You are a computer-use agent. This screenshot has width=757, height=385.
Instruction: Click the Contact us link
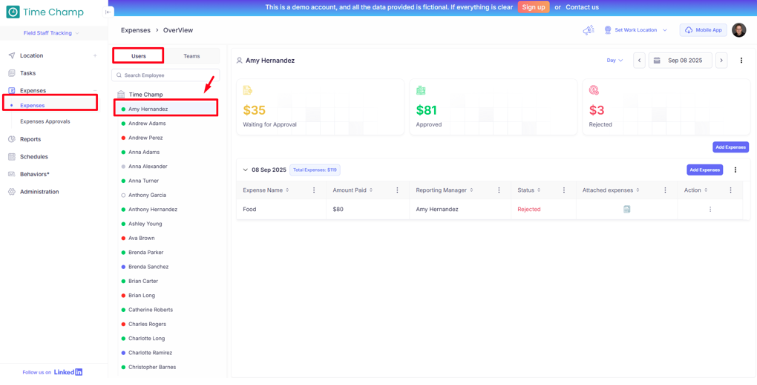coord(582,7)
